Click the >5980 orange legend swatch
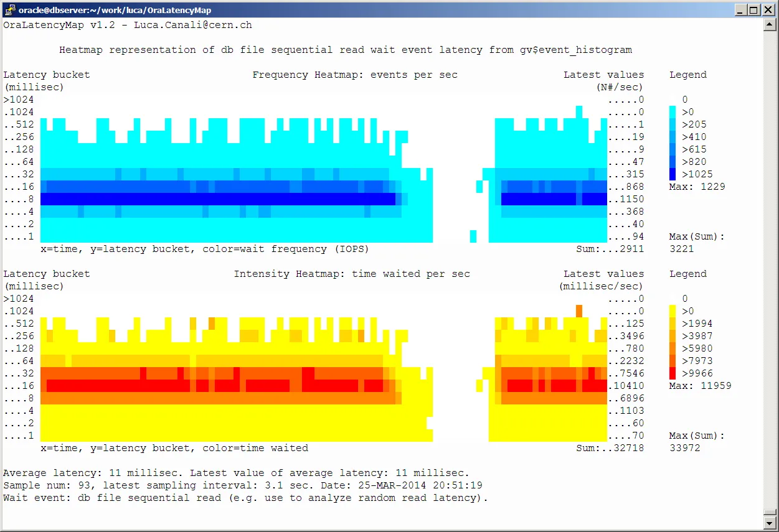Viewport: 779px width, 532px height. (673, 348)
